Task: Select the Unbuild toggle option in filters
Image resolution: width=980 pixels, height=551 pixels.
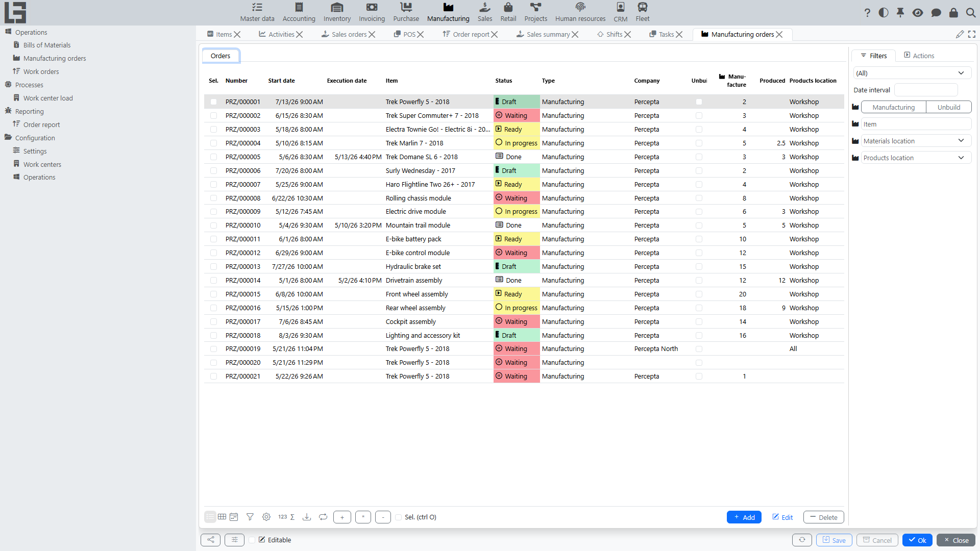Action: pos(948,107)
